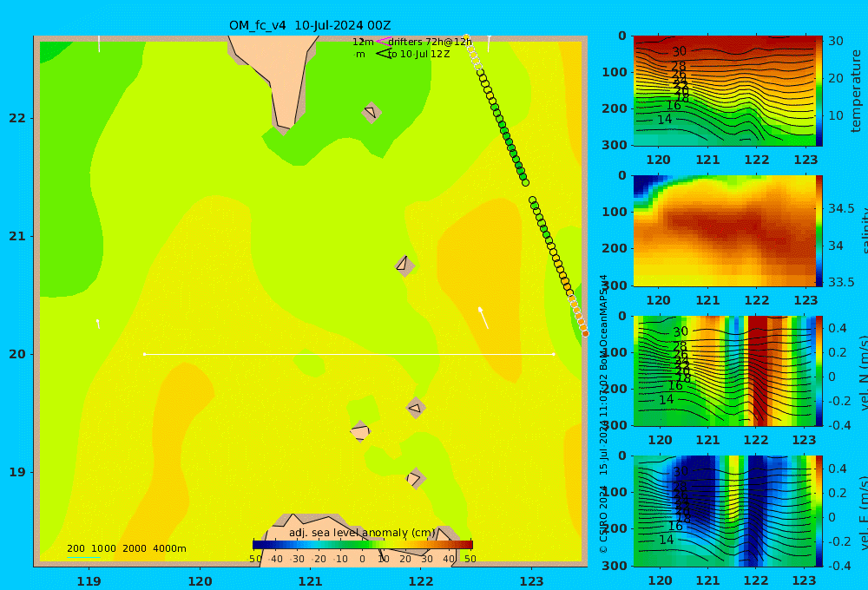Click the CSIRO BoM OceanMAPS copyright text
This screenshot has height=590, width=868.
603,414
